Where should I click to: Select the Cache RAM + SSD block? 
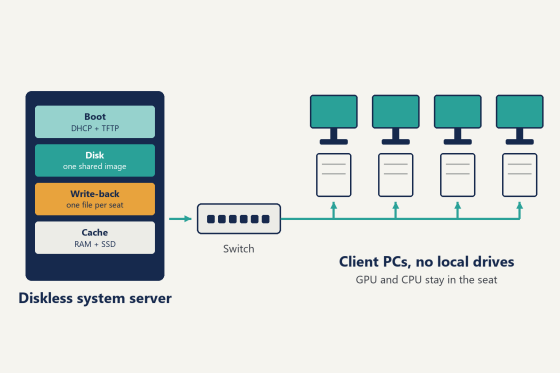pos(95,238)
